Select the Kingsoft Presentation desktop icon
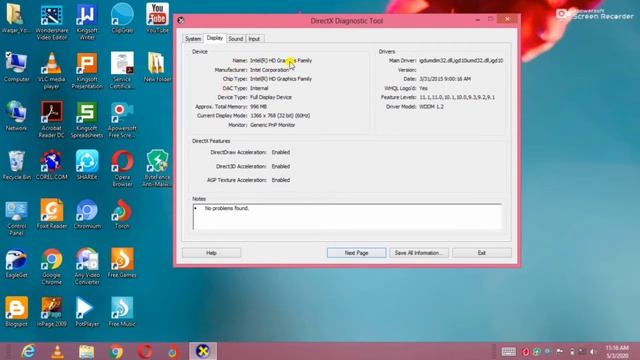640x360 pixels. (87, 71)
